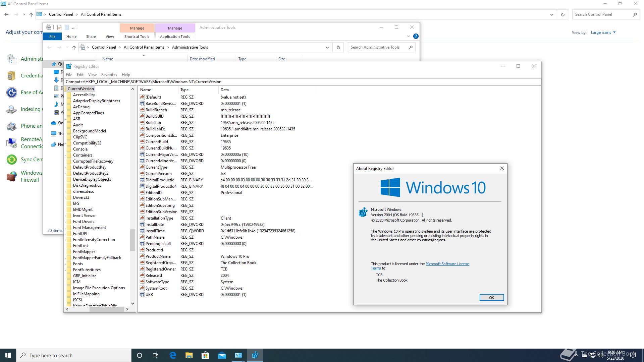Switch to the Shortcut Tools ribbon tab
The image size is (644, 362).
pyautogui.click(x=137, y=37)
